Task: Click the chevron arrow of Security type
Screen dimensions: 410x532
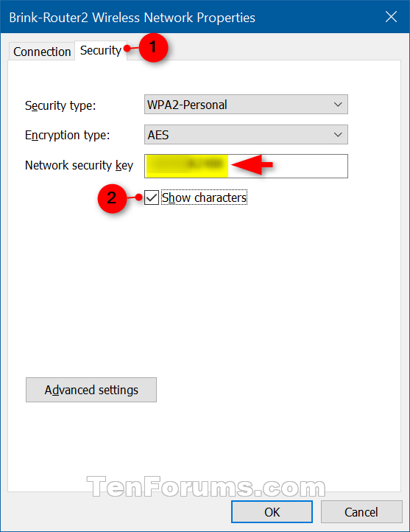Action: point(338,105)
